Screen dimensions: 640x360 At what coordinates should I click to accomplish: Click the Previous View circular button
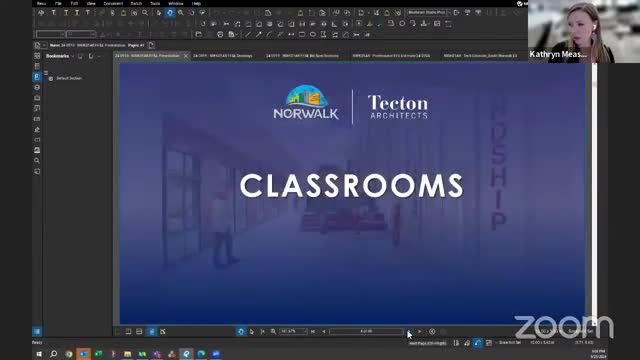click(x=432, y=332)
